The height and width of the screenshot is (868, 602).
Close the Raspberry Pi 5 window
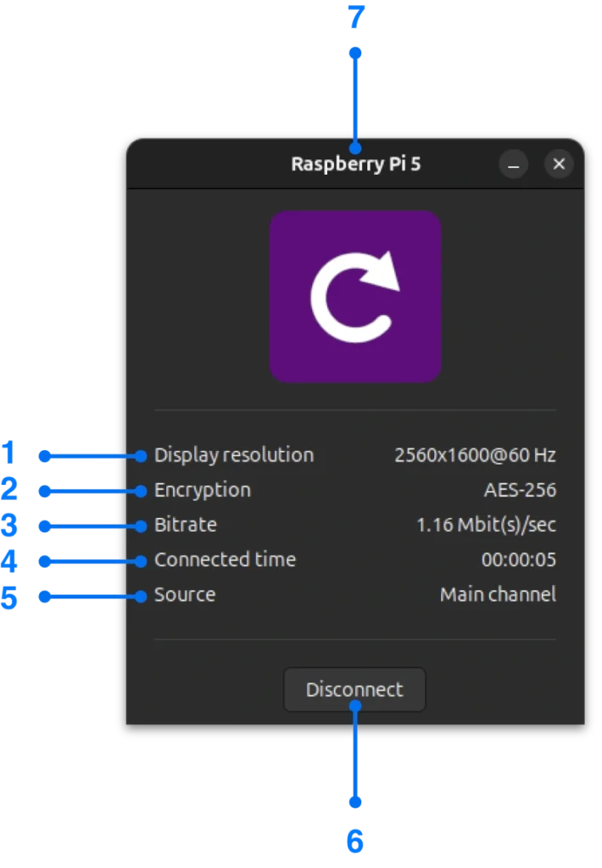tap(559, 164)
